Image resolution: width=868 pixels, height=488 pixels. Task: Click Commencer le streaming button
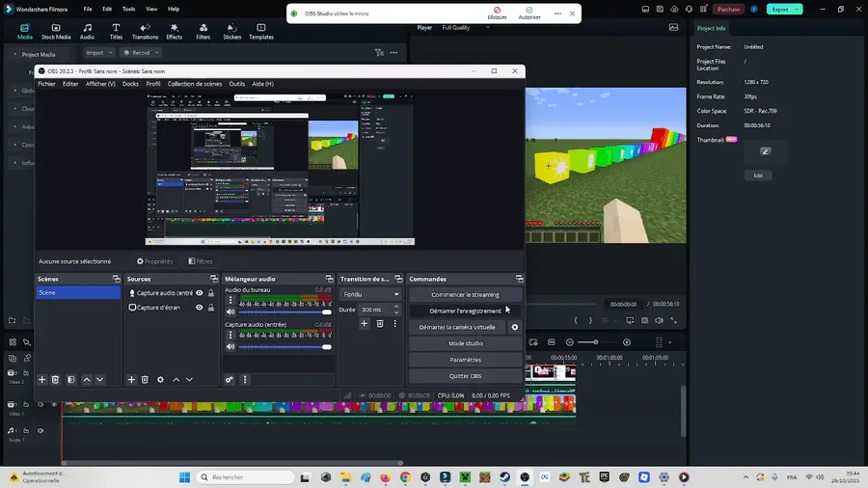(465, 295)
